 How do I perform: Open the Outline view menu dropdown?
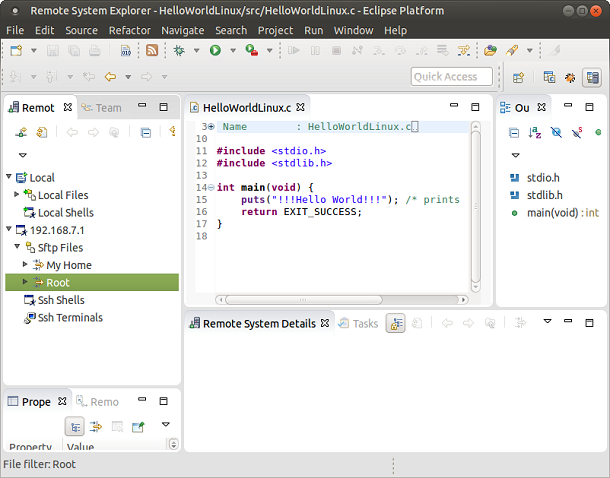point(516,155)
